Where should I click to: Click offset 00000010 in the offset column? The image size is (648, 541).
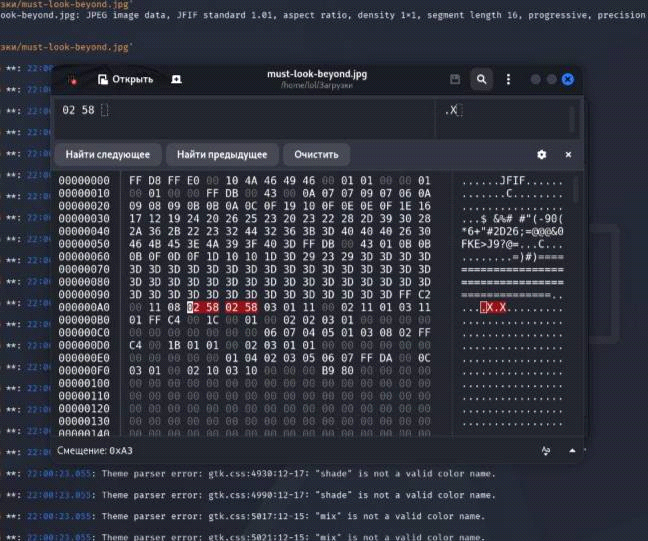tap(84, 193)
